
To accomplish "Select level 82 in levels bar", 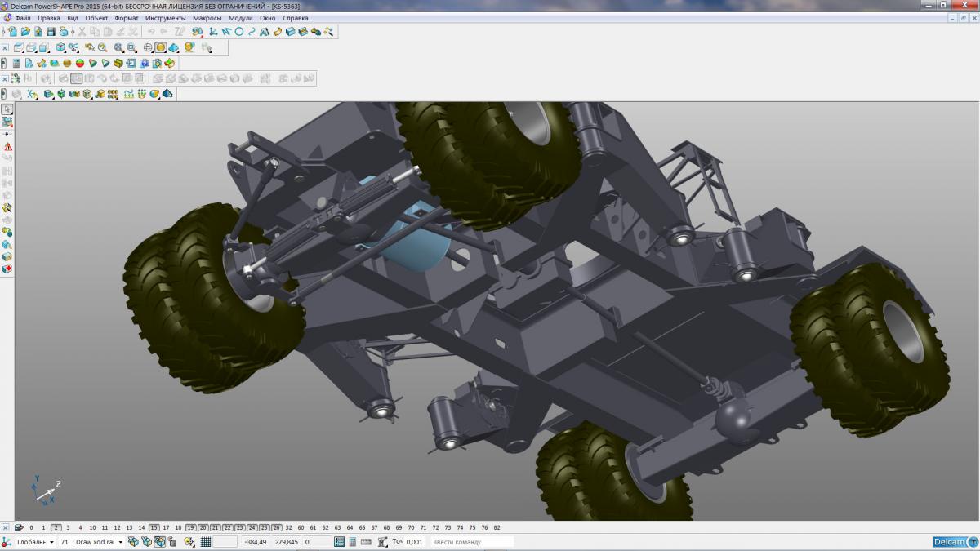I will (x=497, y=528).
